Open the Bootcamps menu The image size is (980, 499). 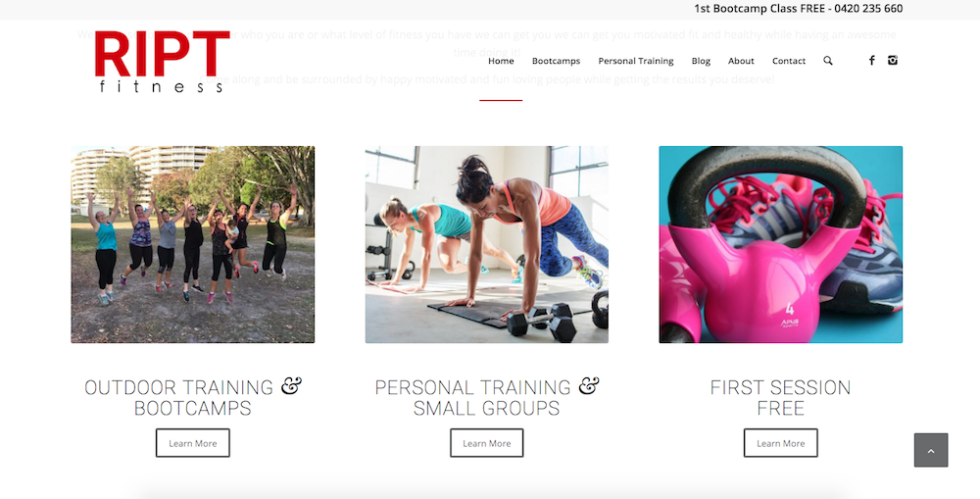pyautogui.click(x=556, y=61)
